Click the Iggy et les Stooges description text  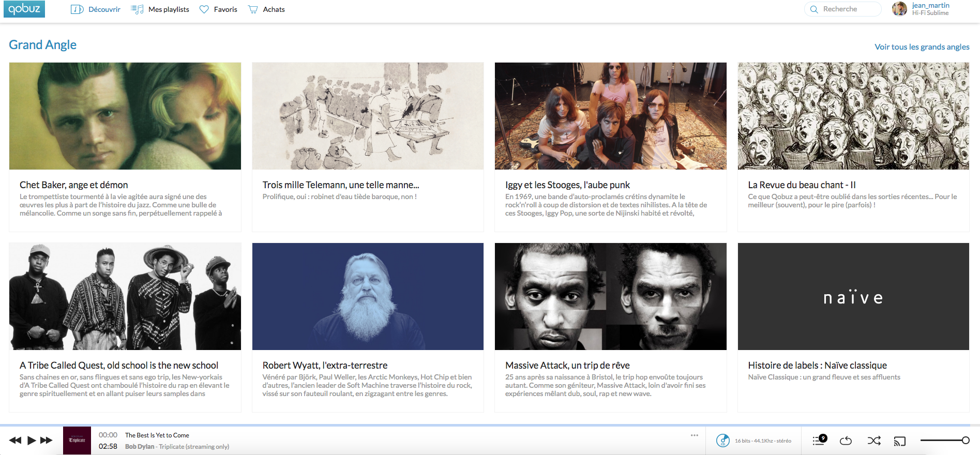point(606,205)
